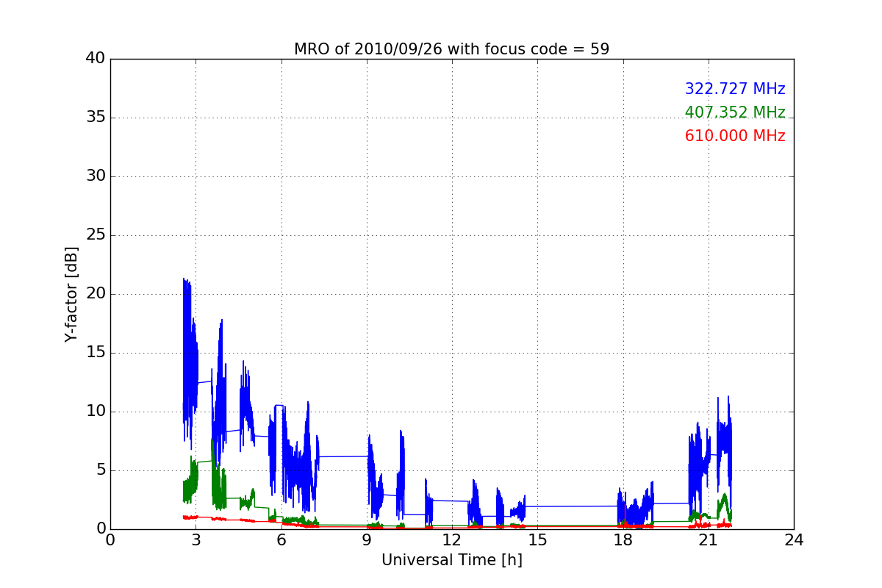
Task: Click the y-axis tick label '35'
Action: (x=95, y=118)
